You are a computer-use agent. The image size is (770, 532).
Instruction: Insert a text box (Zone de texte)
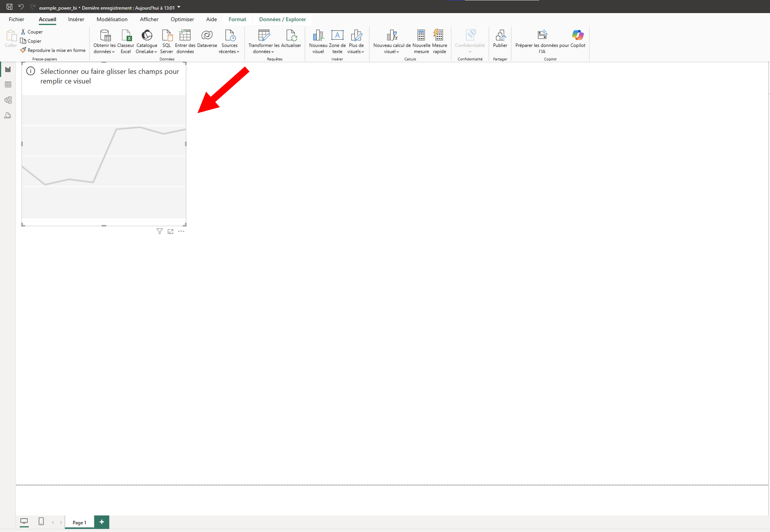coord(337,35)
